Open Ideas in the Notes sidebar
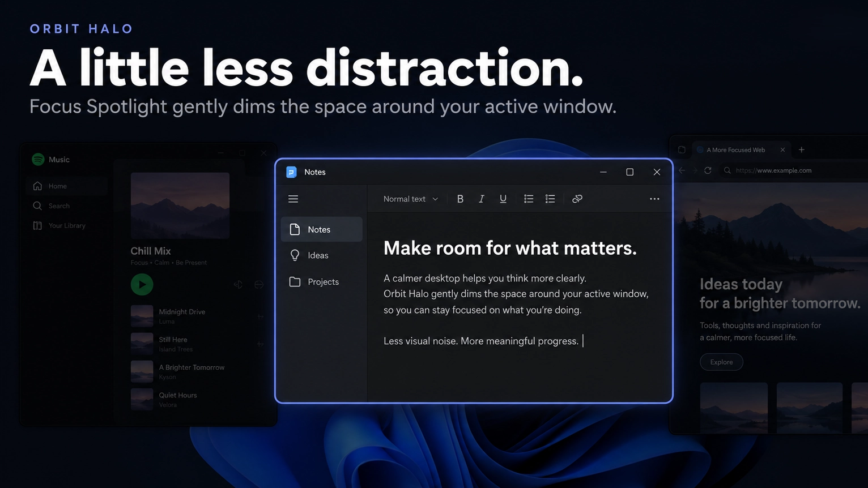Viewport: 868px width, 488px height. [x=321, y=255]
